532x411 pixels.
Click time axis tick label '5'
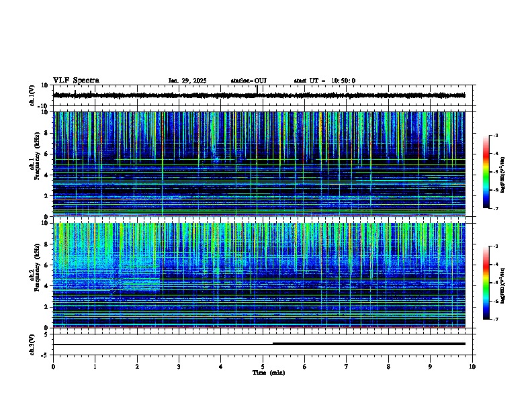coord(263,367)
